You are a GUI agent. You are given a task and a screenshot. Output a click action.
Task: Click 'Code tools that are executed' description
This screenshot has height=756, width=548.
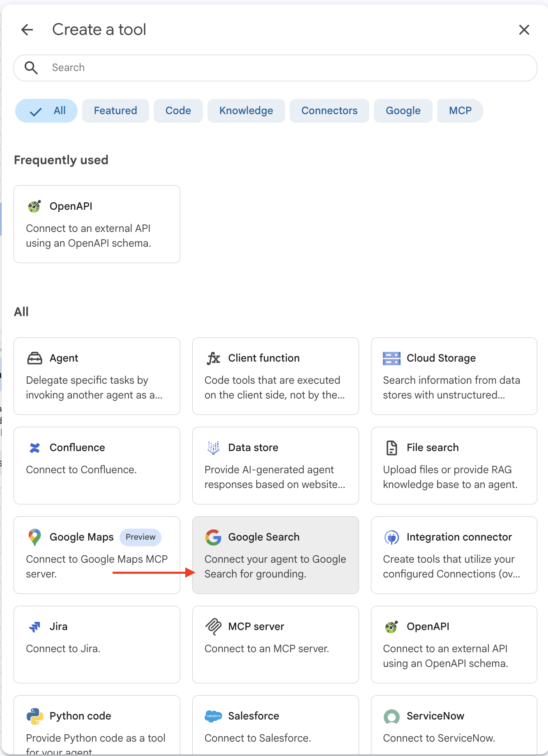pyautogui.click(x=272, y=380)
